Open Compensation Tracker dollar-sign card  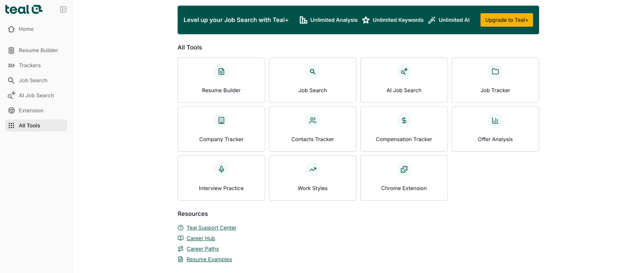coord(404,129)
